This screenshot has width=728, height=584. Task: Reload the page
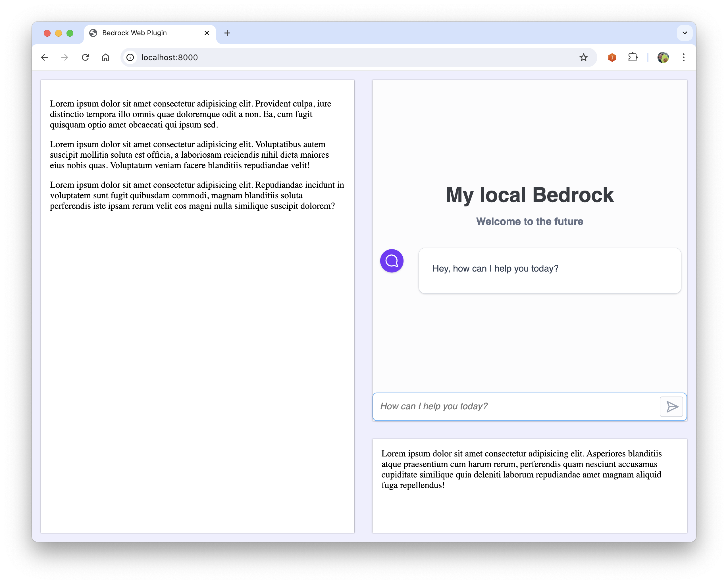click(86, 57)
